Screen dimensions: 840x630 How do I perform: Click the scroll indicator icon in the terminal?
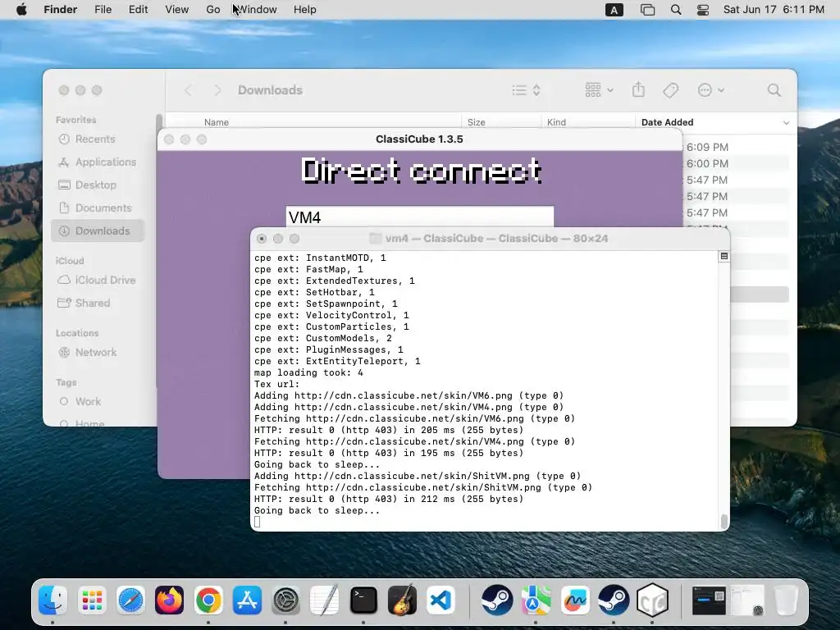pos(724,257)
